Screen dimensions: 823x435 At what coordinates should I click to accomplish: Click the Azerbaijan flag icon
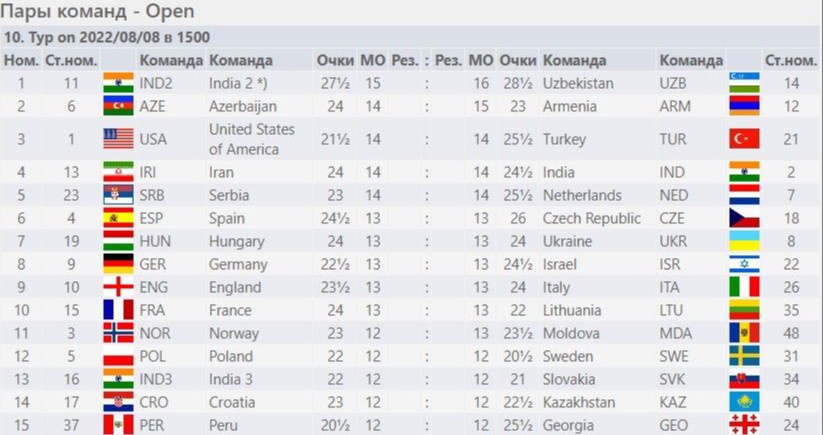coord(118,105)
